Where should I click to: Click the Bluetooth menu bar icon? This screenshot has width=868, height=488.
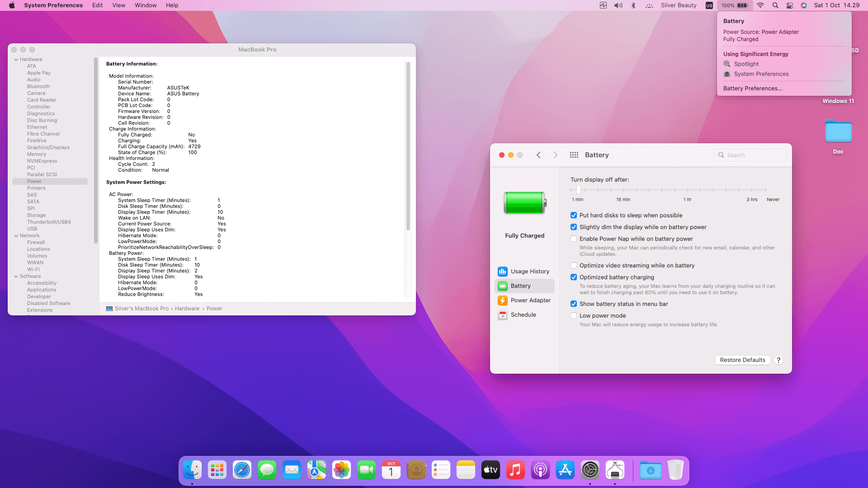(633, 5)
